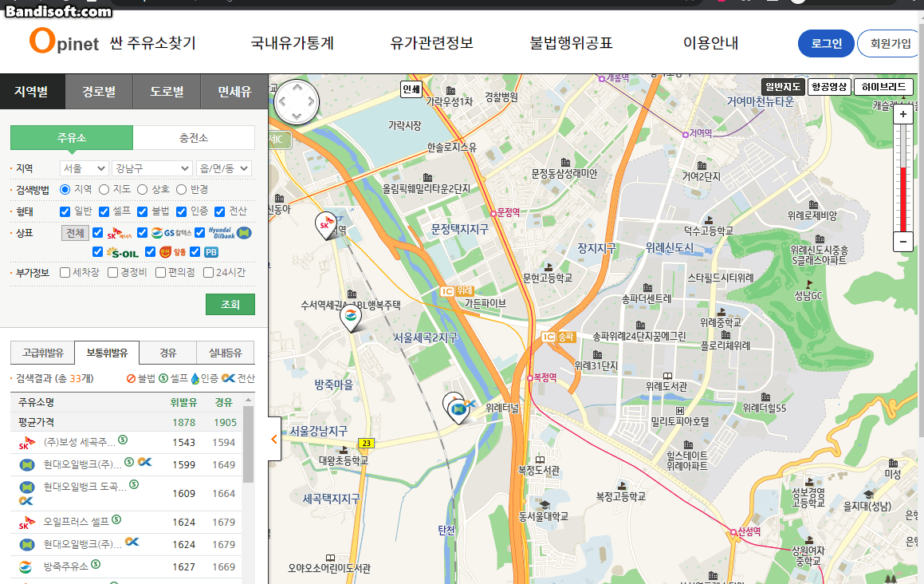924x584 pixels.
Task: Open the 읍/면/동 dropdown
Action: [x=224, y=168]
